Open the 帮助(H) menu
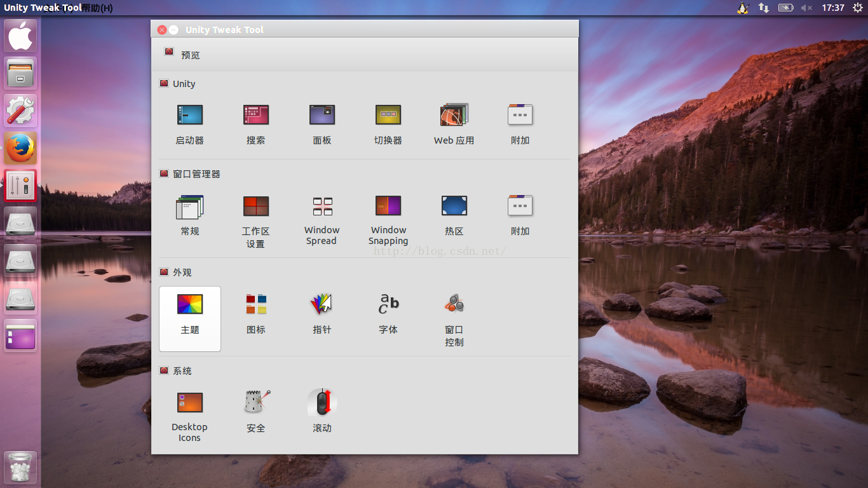The image size is (868, 488). 97,8
